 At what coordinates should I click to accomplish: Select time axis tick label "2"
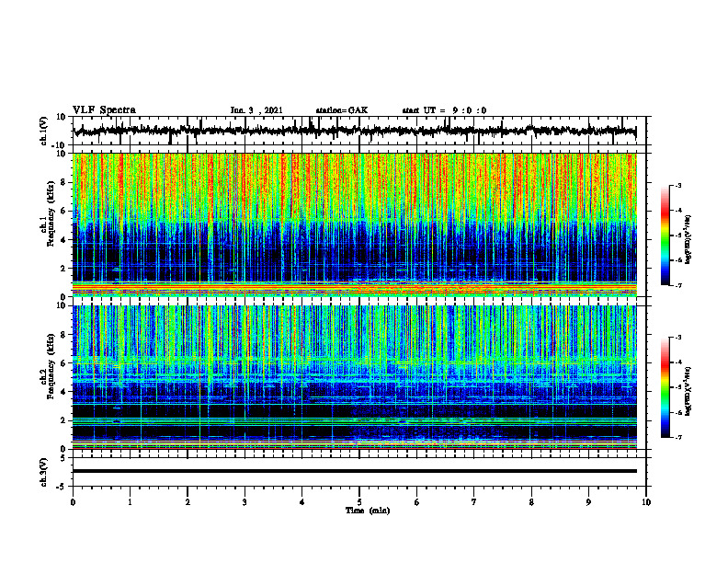[188, 502]
